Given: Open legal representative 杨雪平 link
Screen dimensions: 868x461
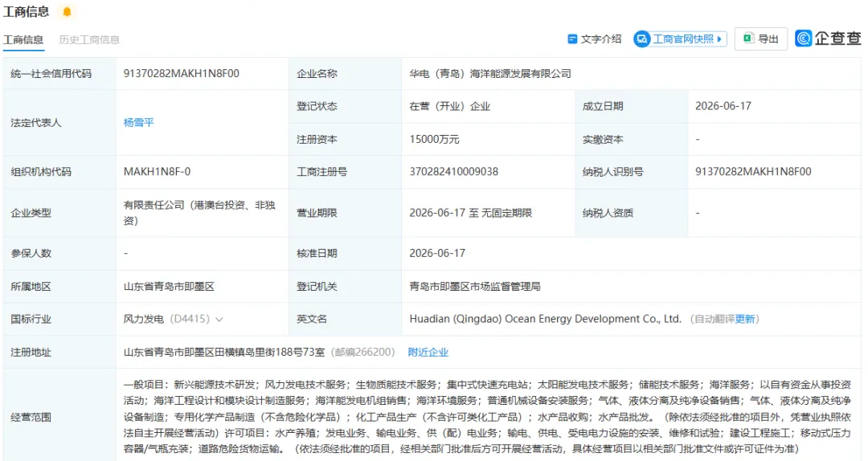Looking at the screenshot, I should 138,122.
